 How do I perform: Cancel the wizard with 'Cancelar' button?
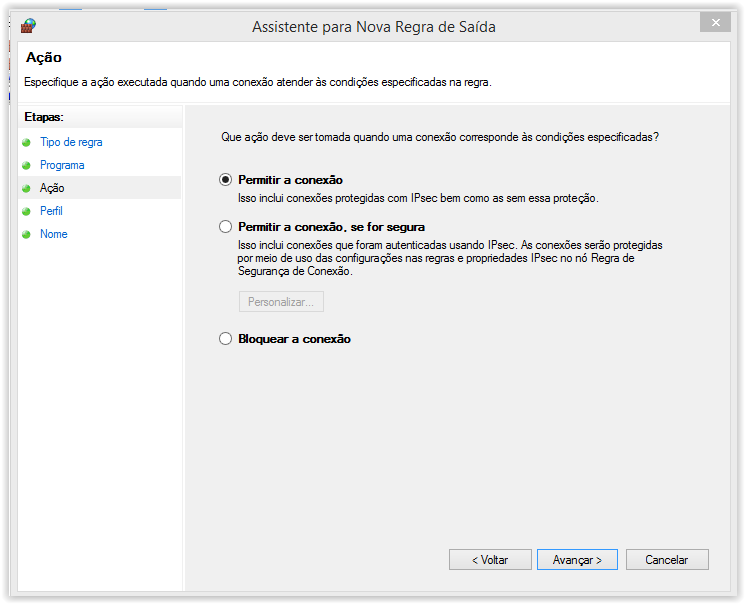(x=667, y=560)
